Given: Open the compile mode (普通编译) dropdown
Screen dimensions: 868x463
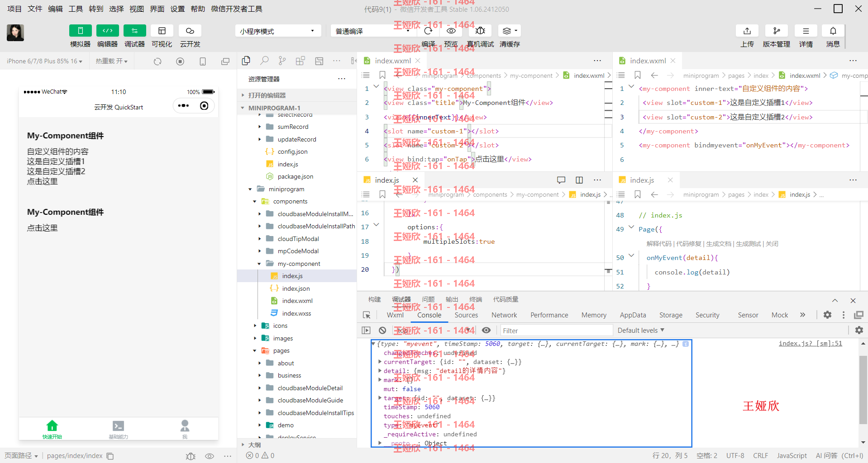Looking at the screenshot, I should (372, 31).
